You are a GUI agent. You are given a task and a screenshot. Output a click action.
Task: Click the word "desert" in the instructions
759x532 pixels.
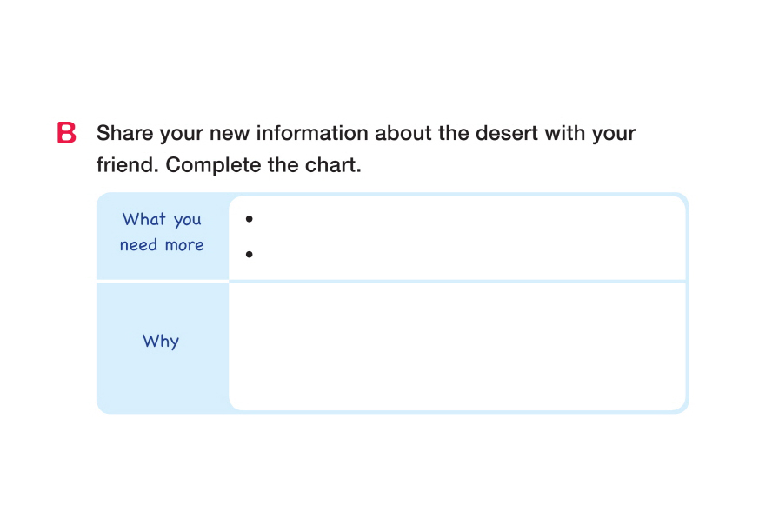[507, 134]
